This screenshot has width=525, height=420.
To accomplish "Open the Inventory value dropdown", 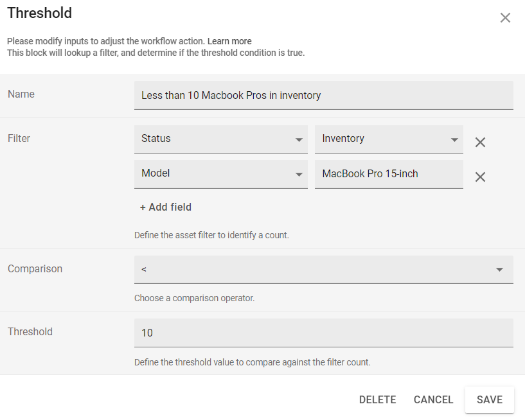I will [388, 139].
